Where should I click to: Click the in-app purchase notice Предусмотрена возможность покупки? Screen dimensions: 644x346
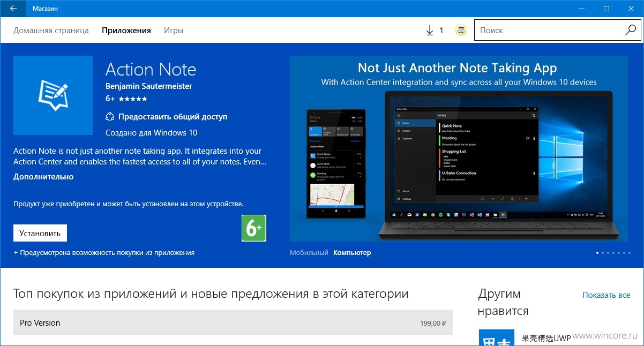pos(104,252)
